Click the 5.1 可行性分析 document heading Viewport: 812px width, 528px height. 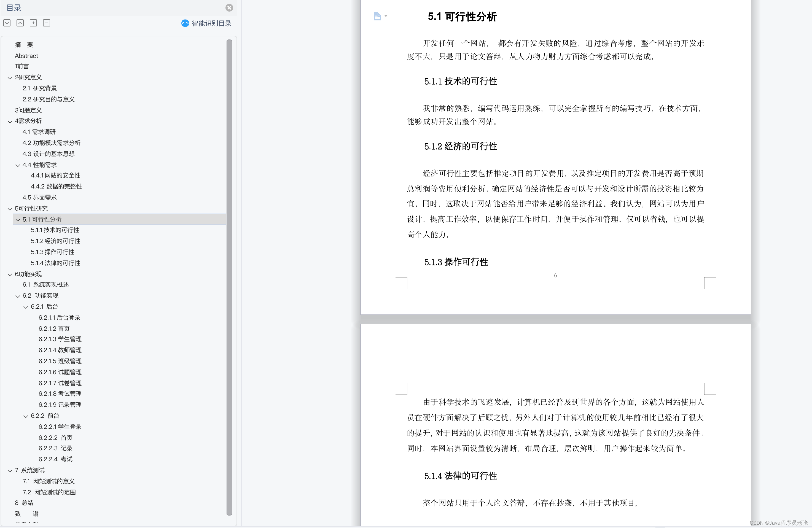[462, 16]
